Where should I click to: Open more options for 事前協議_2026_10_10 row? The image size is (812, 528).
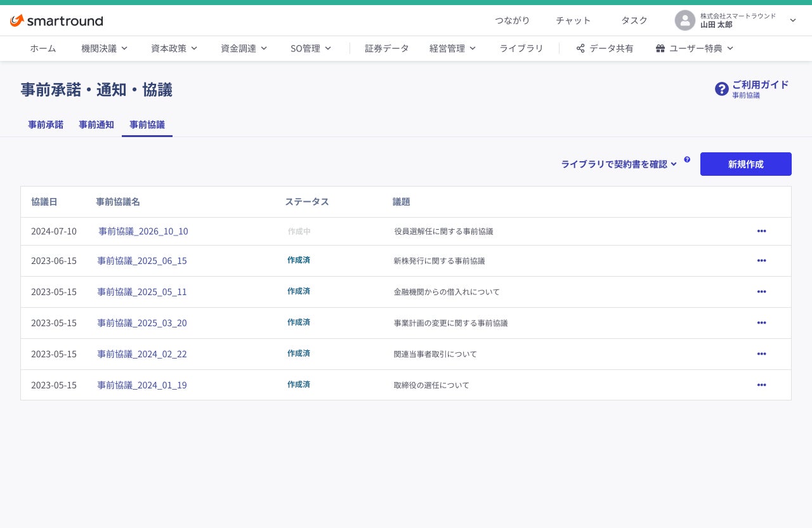[x=761, y=231]
